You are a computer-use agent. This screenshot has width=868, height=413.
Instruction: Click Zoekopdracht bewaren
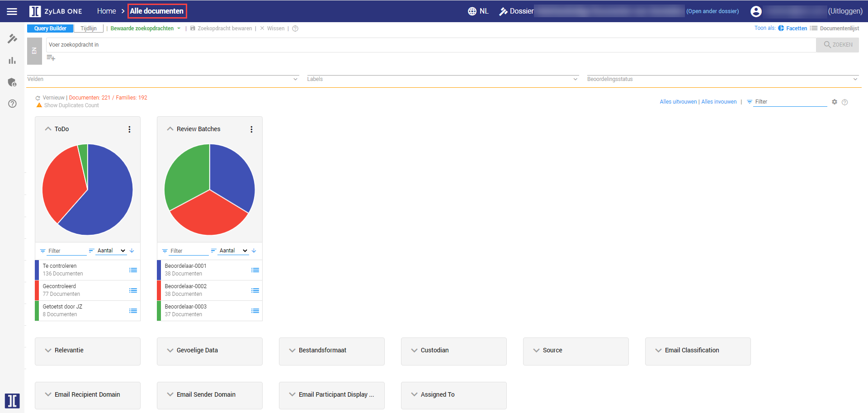(221, 28)
